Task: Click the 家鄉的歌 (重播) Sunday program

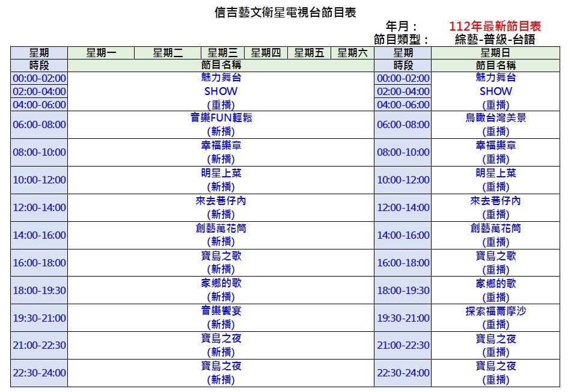Action: pos(495,290)
